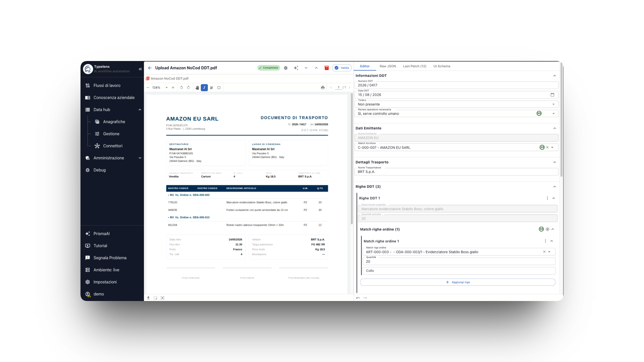Collapse the Informazioni DDT section
The width and height of the screenshot is (644, 362).
(554, 76)
